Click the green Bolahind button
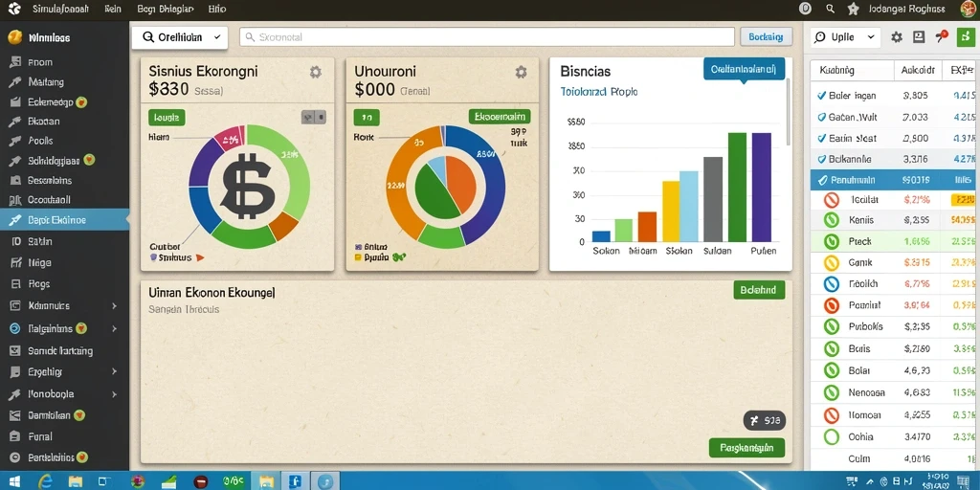Image resolution: width=980 pixels, height=490 pixels. [x=759, y=290]
